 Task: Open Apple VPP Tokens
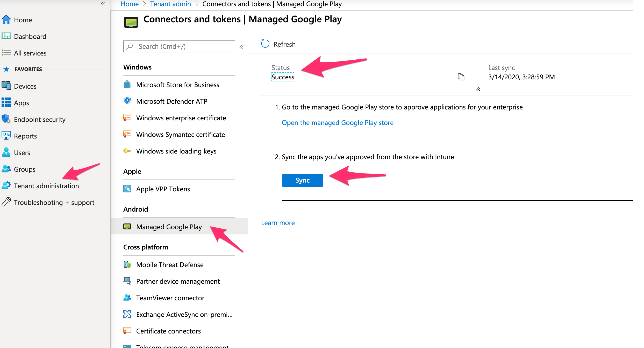[163, 189]
